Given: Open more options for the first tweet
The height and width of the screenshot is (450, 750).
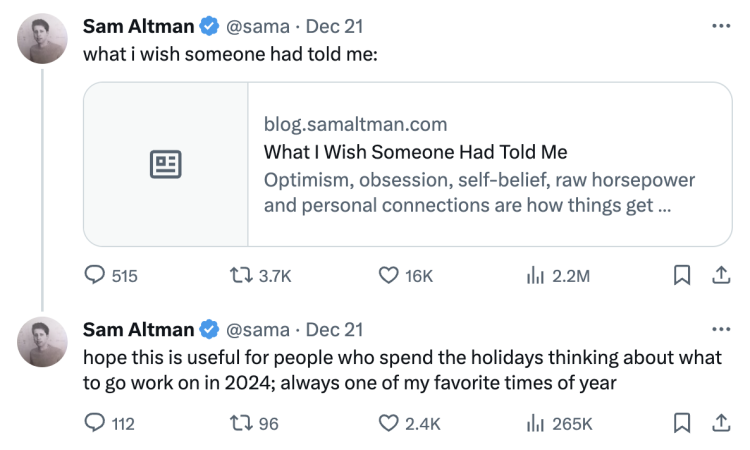Looking at the screenshot, I should point(720,25).
